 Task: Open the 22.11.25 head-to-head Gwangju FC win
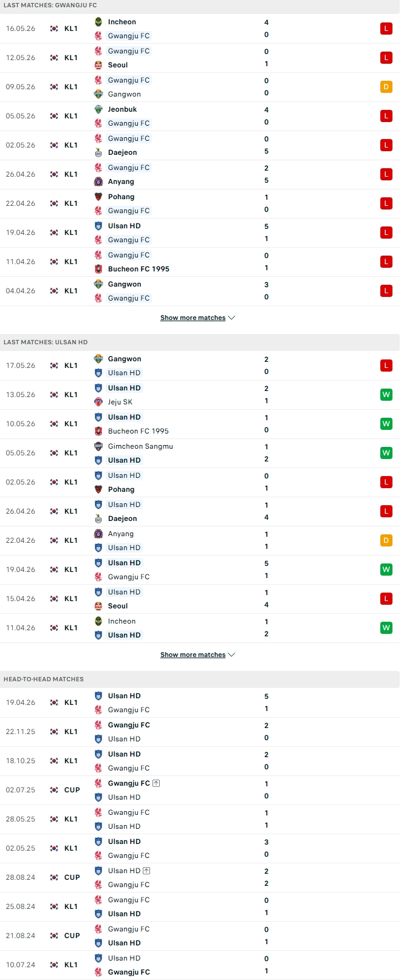click(x=200, y=732)
